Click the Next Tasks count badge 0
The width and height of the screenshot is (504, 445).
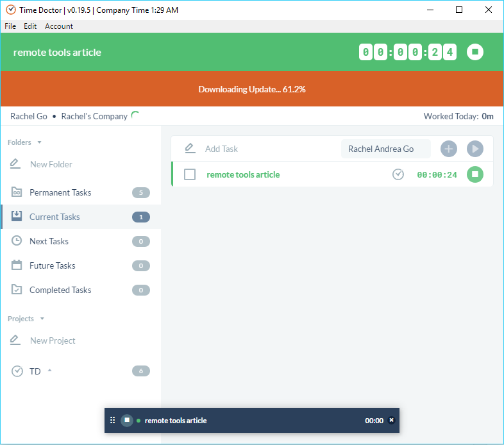(141, 242)
